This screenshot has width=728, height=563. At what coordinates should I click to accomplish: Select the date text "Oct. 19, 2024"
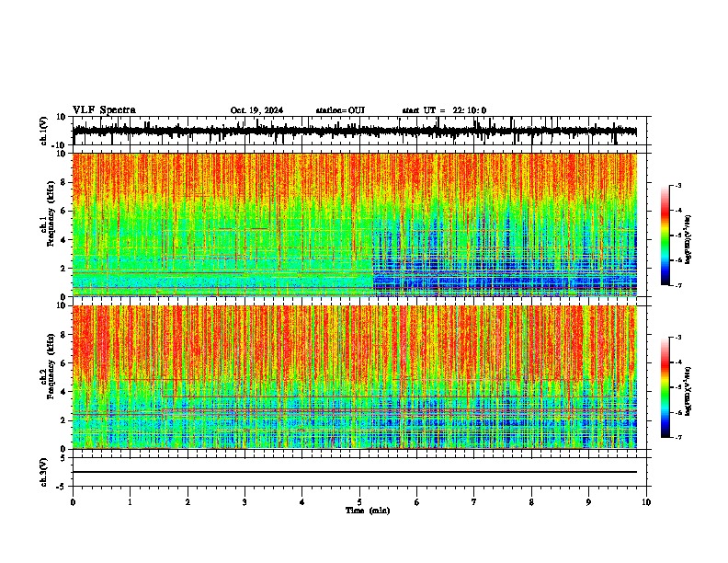[x=256, y=110]
